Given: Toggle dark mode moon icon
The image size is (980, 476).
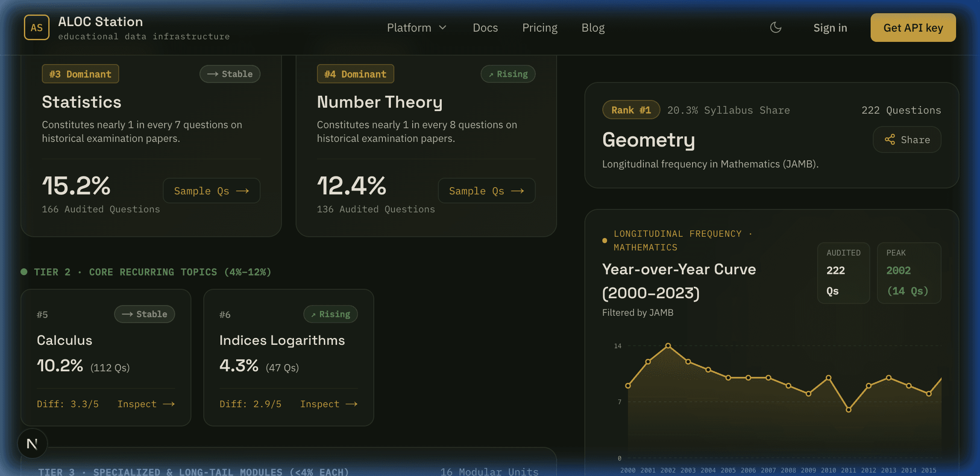Looking at the screenshot, I should (x=776, y=27).
